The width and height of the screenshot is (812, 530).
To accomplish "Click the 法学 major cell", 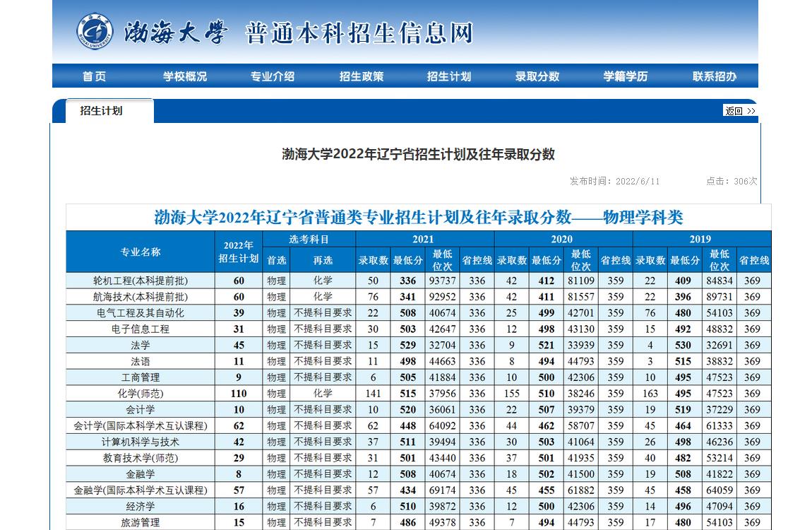I will (141, 345).
